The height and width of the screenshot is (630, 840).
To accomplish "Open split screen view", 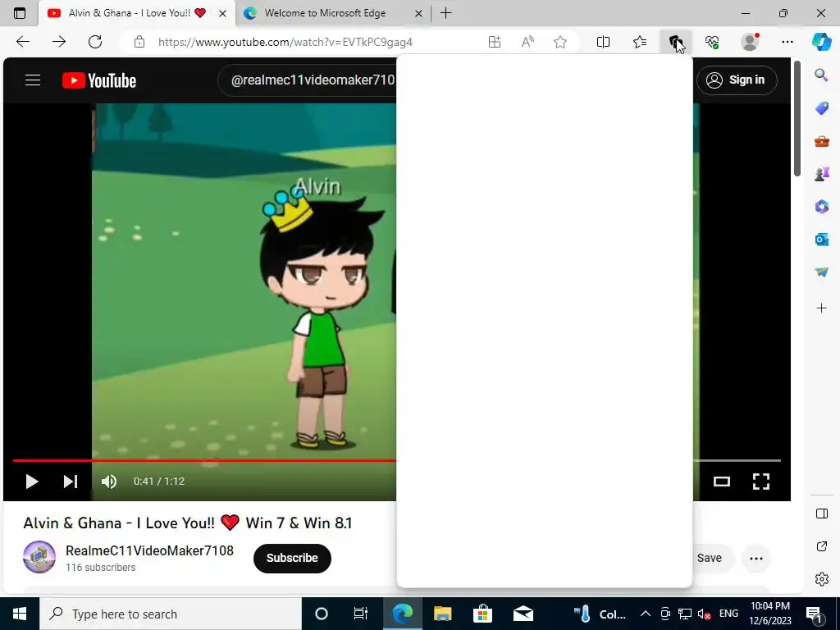I will coord(603,42).
